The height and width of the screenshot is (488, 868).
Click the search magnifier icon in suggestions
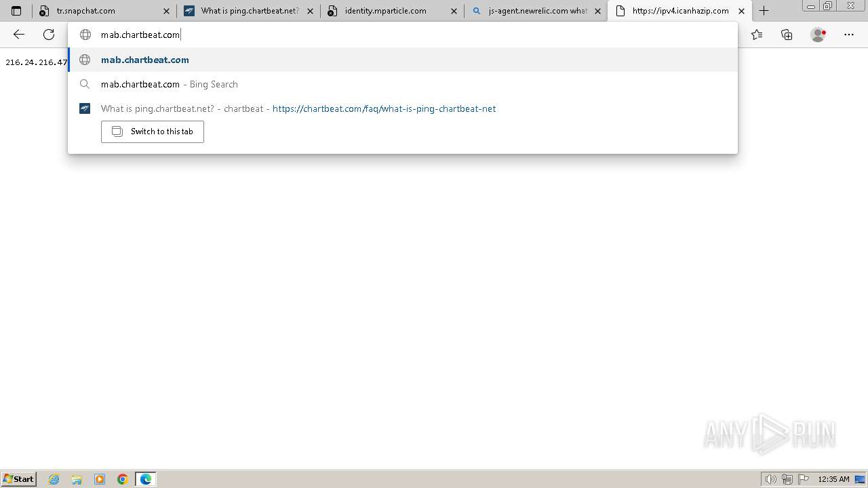[85, 84]
